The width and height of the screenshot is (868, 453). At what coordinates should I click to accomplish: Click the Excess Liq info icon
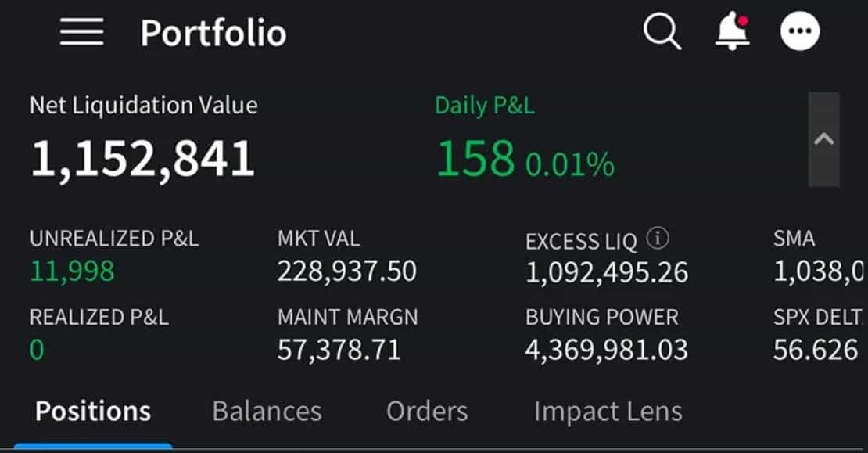658,239
